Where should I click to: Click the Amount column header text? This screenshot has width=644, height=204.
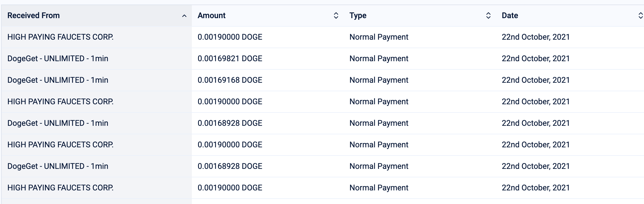pos(211,16)
